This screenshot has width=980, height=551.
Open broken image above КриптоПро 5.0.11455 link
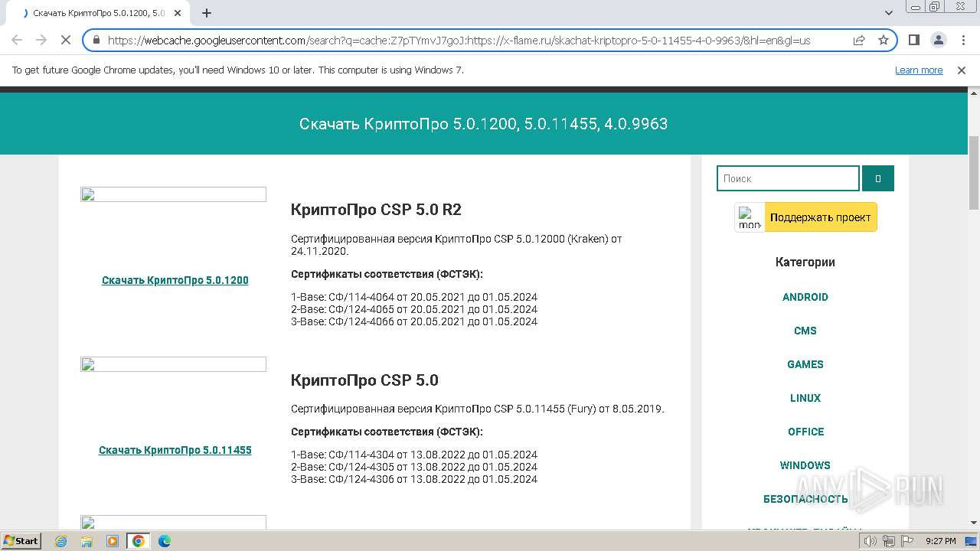pyautogui.click(x=173, y=364)
